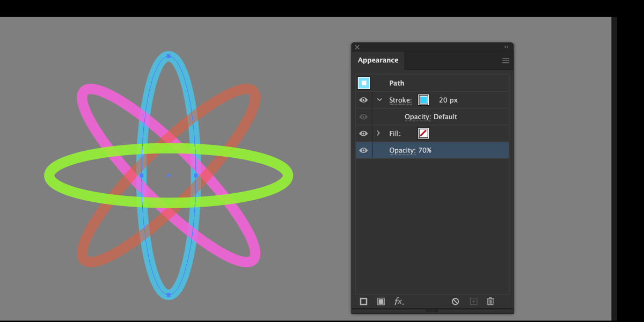Click the Path thumbnail in Appearance panel
Viewport: 644px width, 322px height.
pyautogui.click(x=364, y=83)
